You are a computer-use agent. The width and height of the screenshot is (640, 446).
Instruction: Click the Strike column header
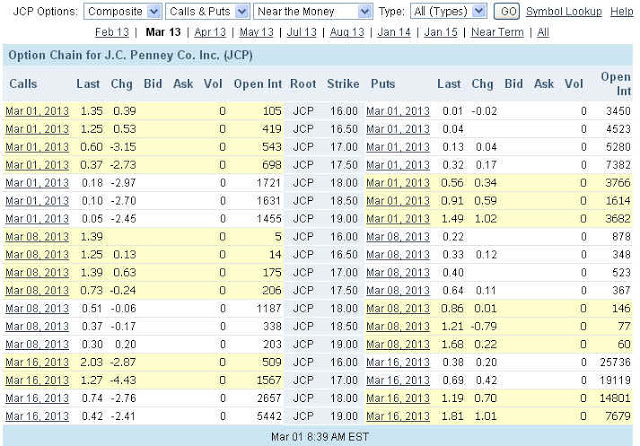[x=343, y=84]
